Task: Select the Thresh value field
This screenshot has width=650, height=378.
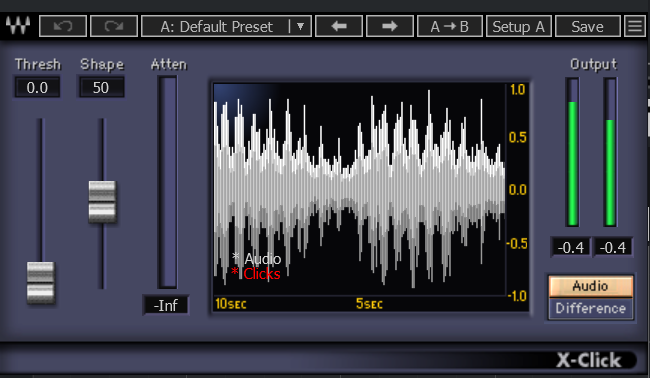Action: 37,87
